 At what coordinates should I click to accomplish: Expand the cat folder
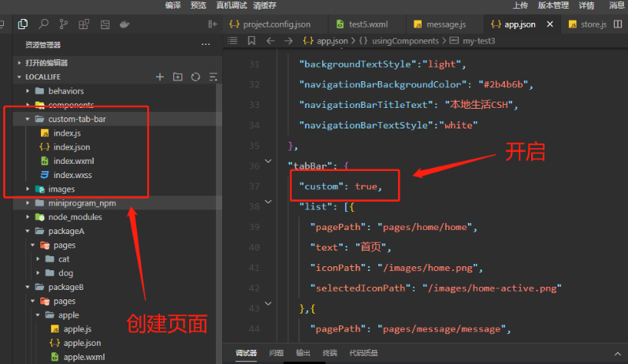(38, 259)
